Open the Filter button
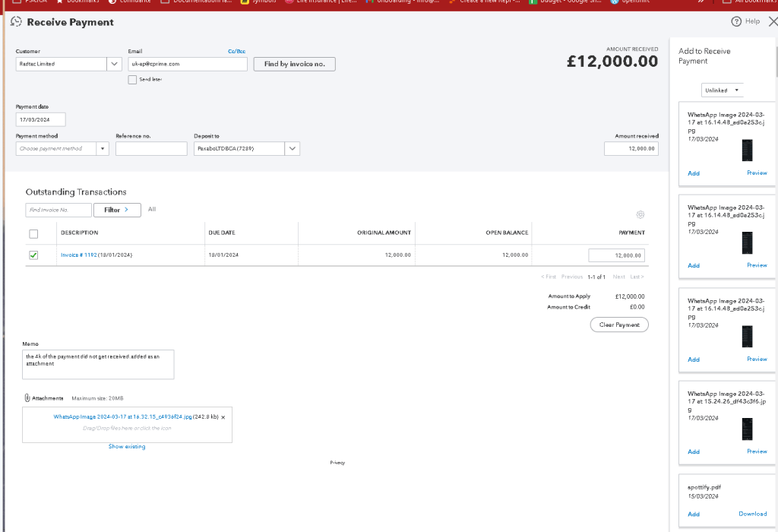The height and width of the screenshot is (532, 778). pos(117,210)
